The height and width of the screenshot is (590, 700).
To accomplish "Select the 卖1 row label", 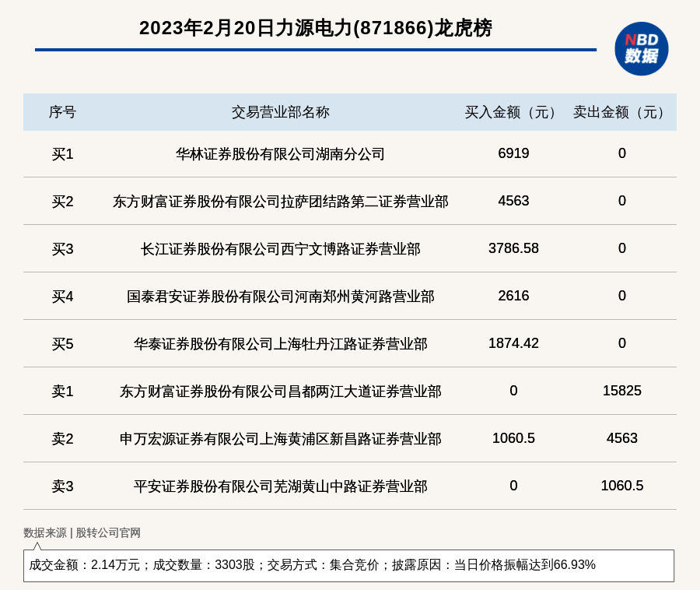I will pyautogui.click(x=62, y=392).
